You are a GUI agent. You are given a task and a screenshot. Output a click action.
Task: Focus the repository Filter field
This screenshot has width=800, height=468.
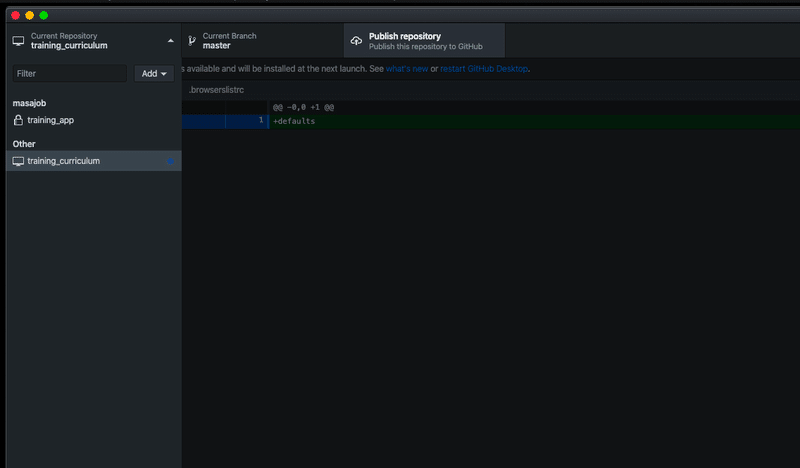coord(69,73)
